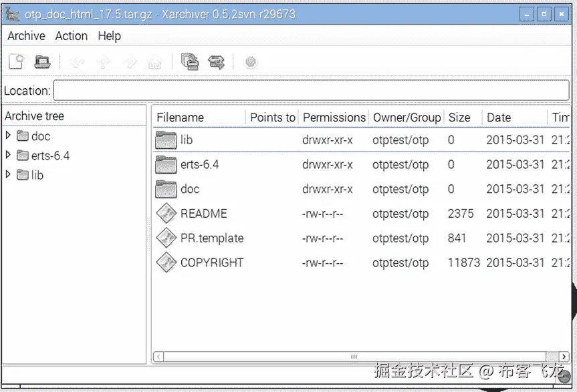Click the home navigation icon
This screenshot has height=392, width=577.
(154, 61)
